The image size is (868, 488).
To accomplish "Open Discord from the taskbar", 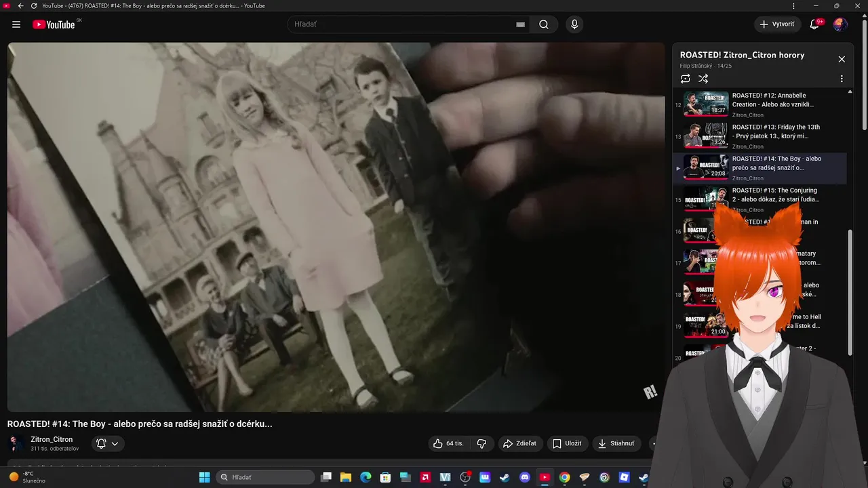I will tap(524, 477).
